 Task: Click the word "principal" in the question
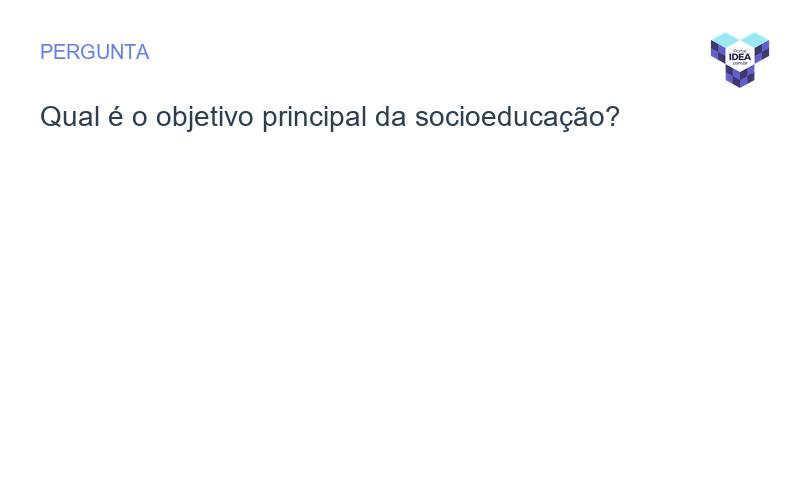314,117
